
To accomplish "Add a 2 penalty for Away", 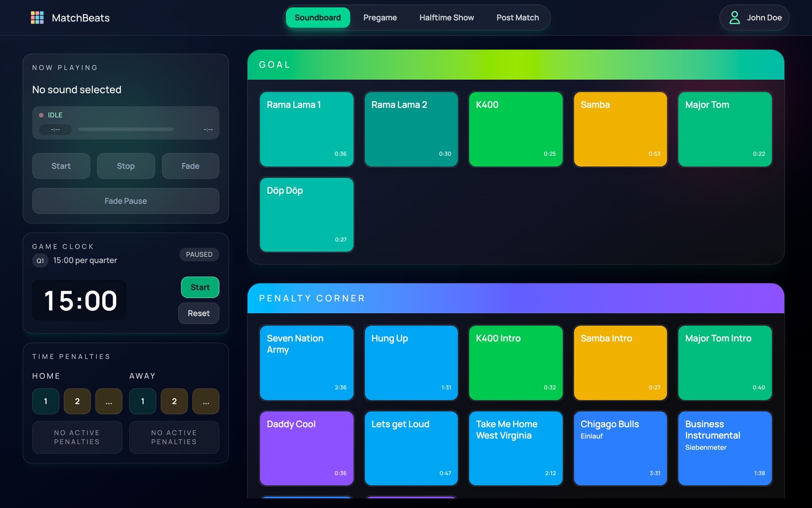I will coord(174,401).
